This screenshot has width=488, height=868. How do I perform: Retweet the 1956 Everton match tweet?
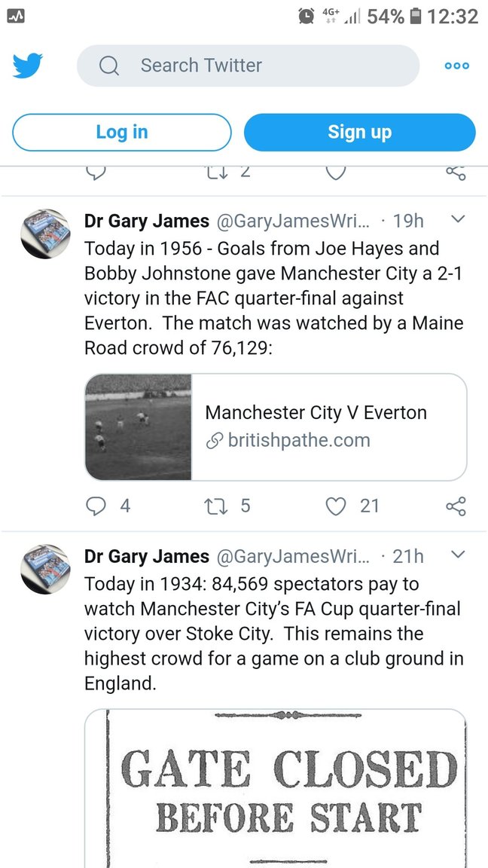click(x=216, y=506)
